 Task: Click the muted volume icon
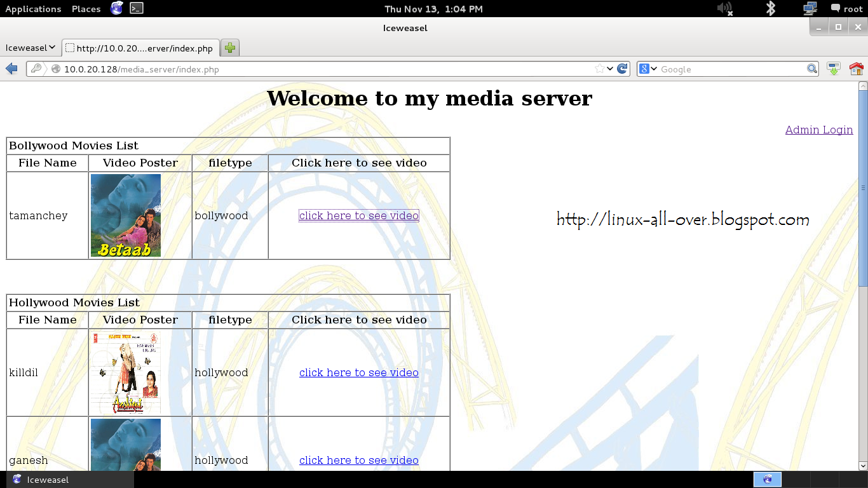724,8
